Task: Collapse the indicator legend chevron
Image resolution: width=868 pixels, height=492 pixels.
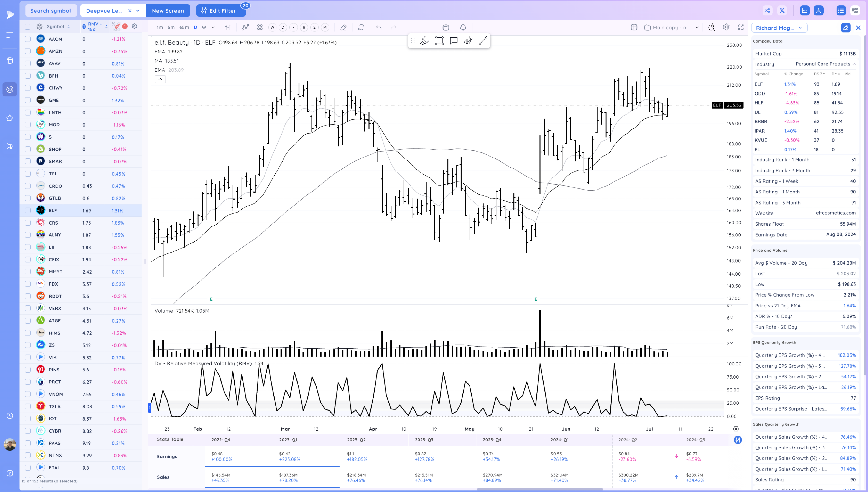Action: pos(160,79)
